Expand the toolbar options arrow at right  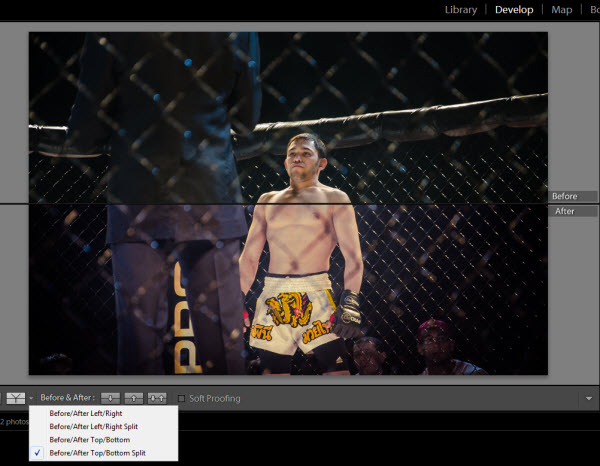[x=589, y=398]
